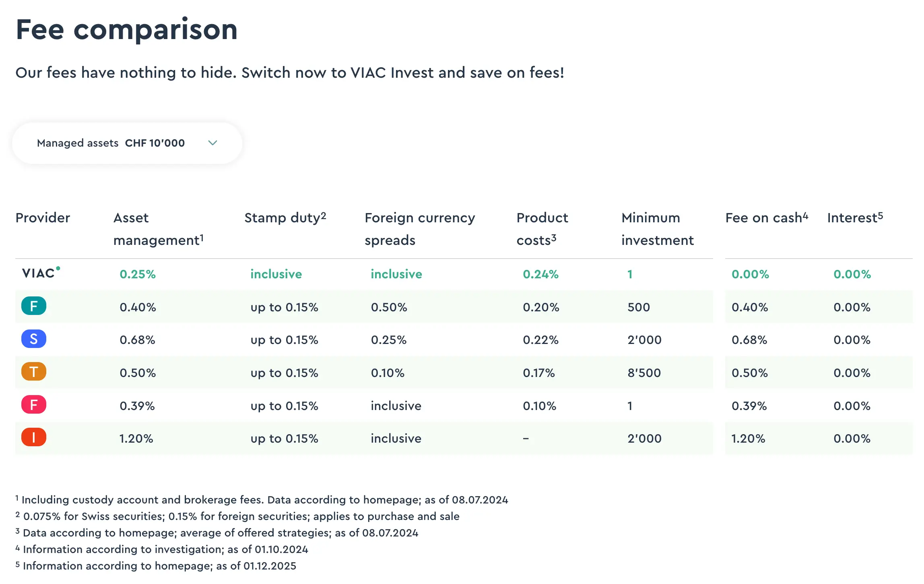
Task: Click the Interest column header
Action: point(854,217)
